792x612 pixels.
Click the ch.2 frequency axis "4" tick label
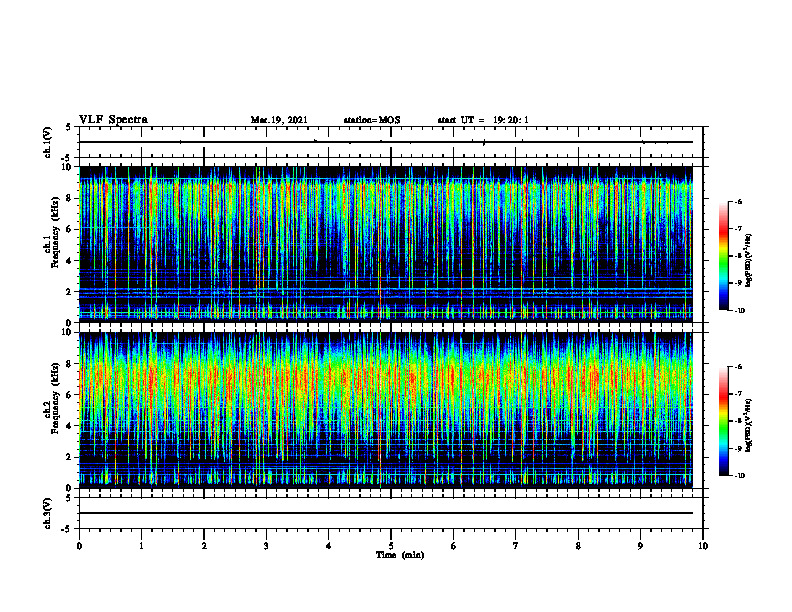tap(69, 426)
